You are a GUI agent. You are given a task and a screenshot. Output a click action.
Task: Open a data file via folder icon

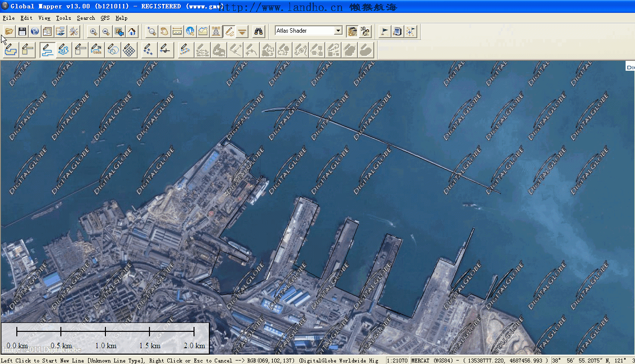tap(9, 32)
